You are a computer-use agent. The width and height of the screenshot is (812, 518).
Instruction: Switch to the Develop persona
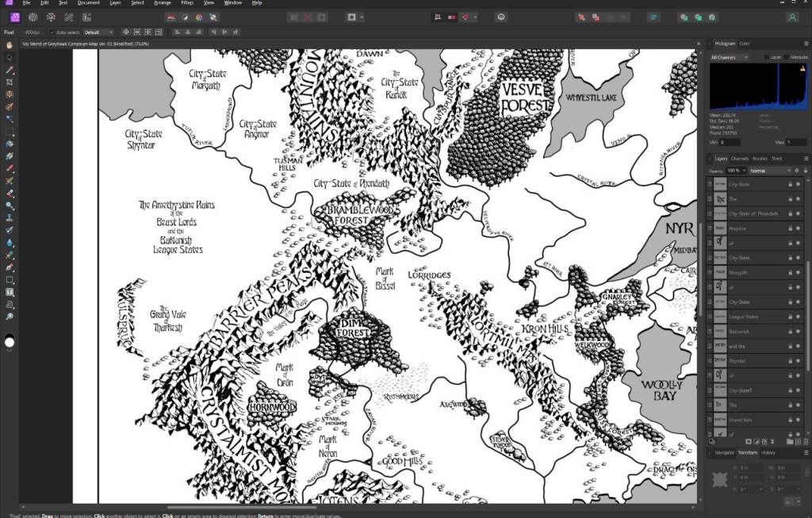[51, 17]
